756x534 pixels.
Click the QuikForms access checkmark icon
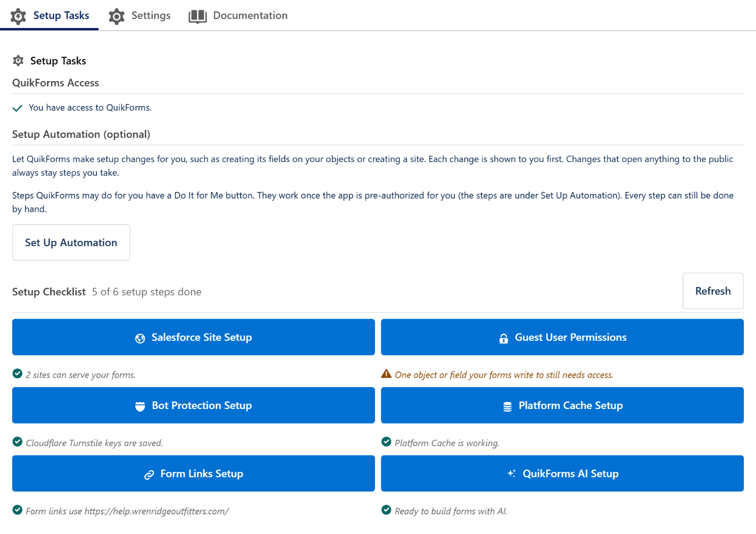pos(18,108)
